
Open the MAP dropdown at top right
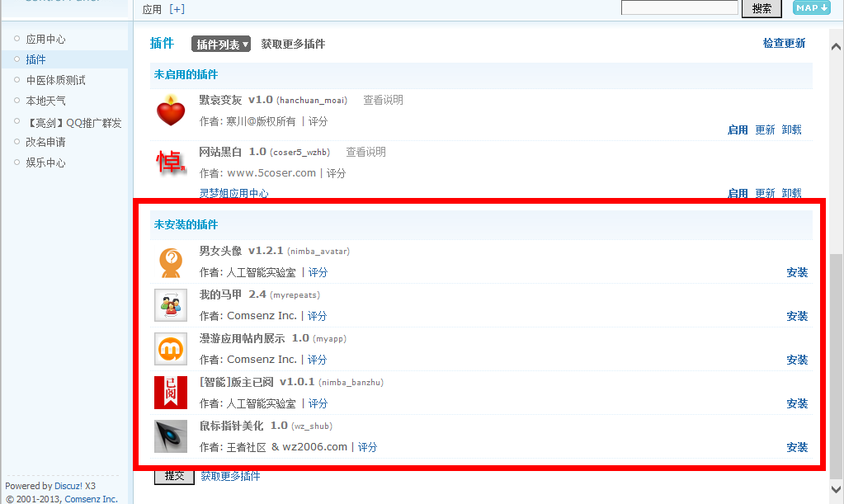tap(811, 7)
